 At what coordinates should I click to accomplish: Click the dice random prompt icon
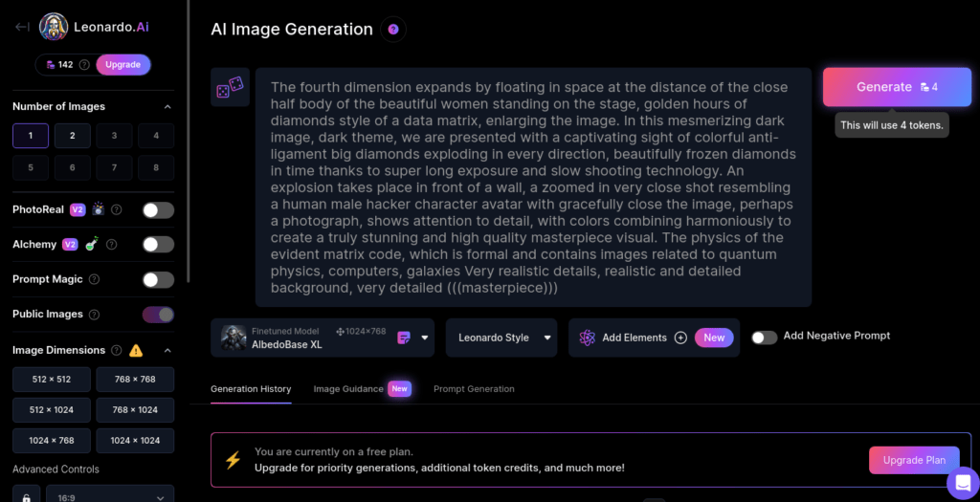pos(230,87)
